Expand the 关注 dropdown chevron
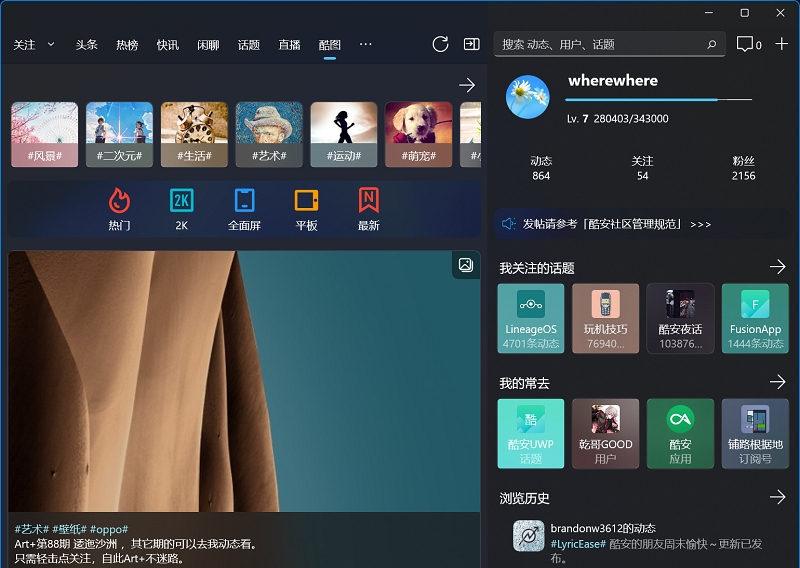Screen dimensions: 800x568 (51, 44)
